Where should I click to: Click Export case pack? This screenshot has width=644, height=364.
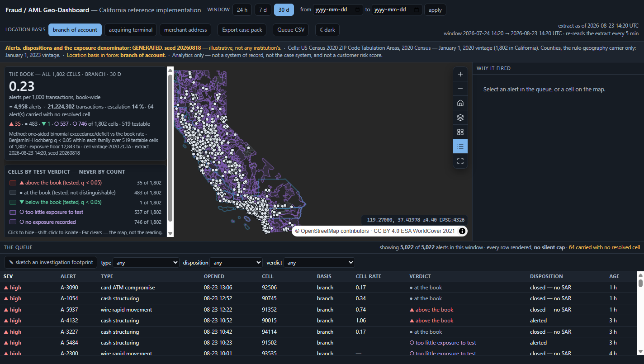click(242, 30)
